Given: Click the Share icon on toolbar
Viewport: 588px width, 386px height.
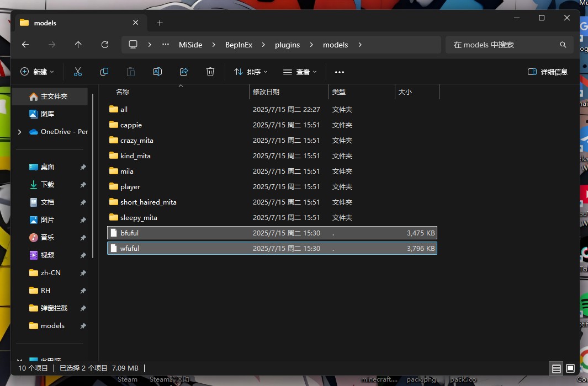Looking at the screenshot, I should click(x=183, y=72).
